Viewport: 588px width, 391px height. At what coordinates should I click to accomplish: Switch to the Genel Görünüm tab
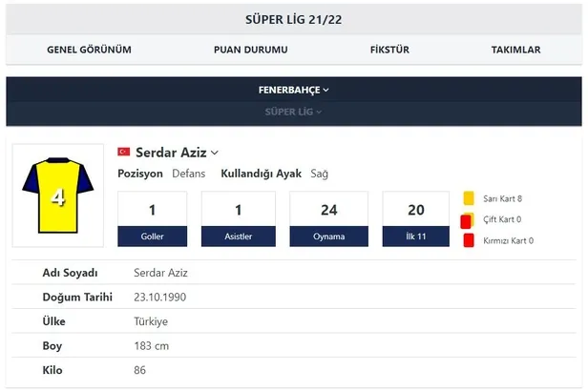[89, 50]
